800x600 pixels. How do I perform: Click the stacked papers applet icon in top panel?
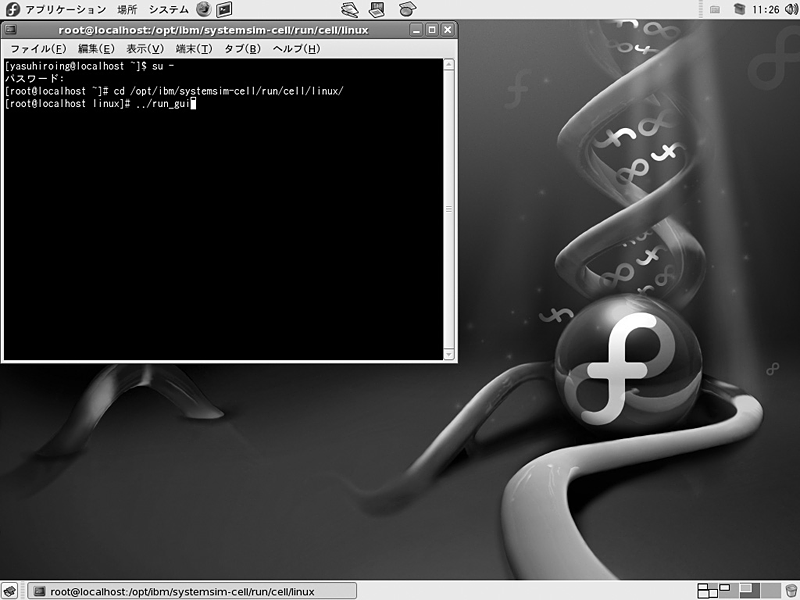pos(349,9)
